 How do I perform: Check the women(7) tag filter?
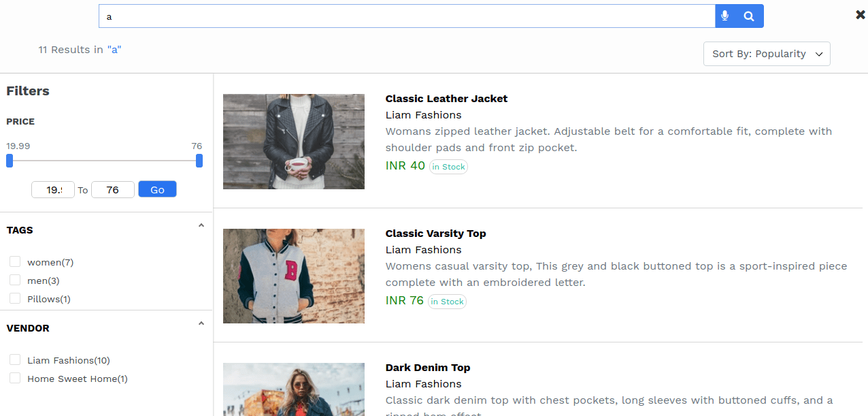click(15, 261)
